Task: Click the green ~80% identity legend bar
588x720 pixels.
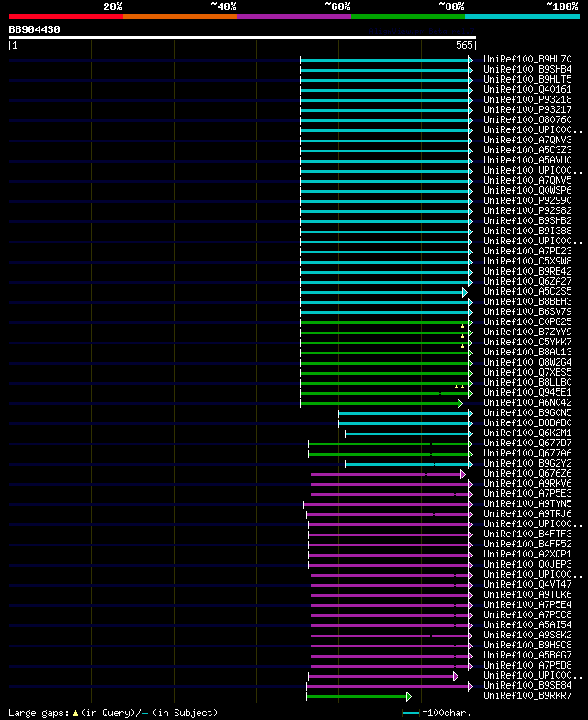Action: pos(408,17)
